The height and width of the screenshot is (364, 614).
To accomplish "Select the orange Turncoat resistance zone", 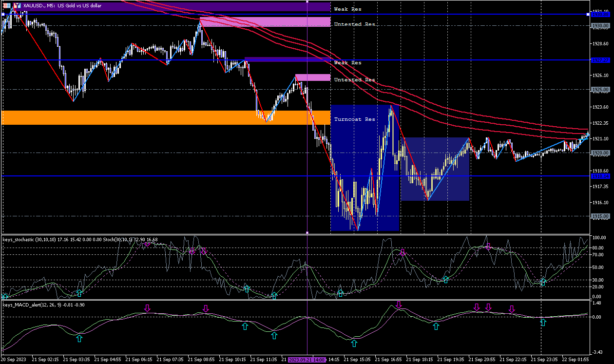I will point(166,117).
